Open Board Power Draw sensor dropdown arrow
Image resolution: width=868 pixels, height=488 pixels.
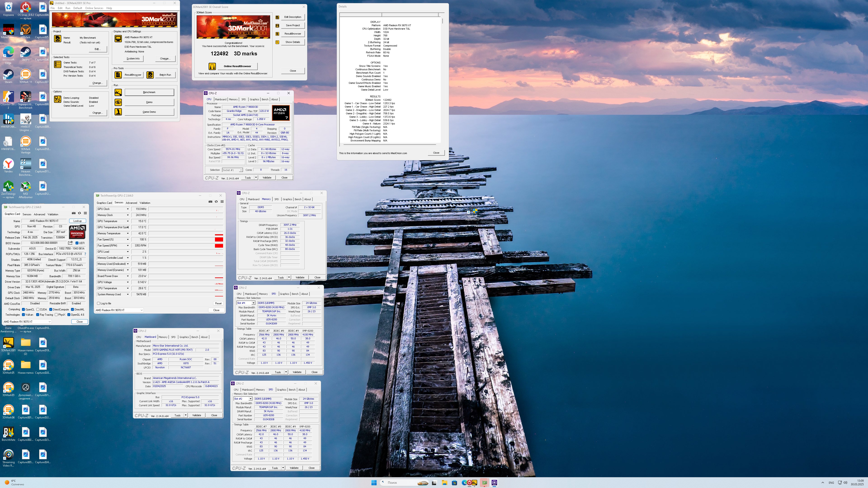(x=128, y=276)
